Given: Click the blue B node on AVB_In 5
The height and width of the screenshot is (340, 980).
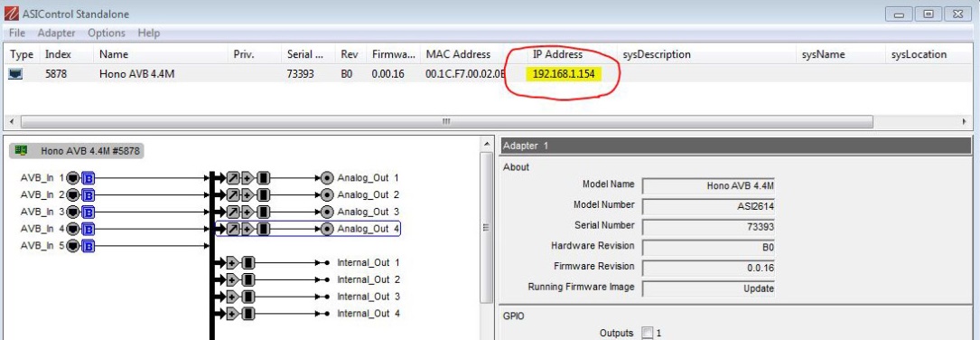Looking at the screenshot, I should (x=89, y=246).
